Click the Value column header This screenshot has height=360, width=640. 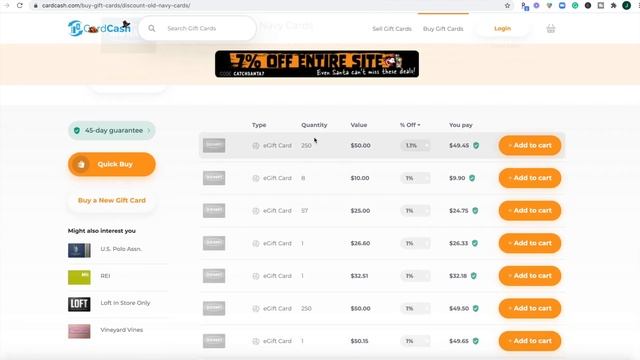[x=359, y=125]
